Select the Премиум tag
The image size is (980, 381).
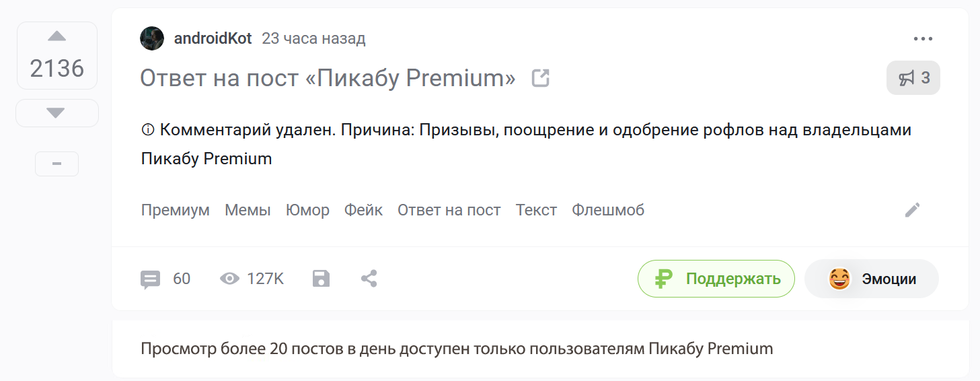pos(176,210)
